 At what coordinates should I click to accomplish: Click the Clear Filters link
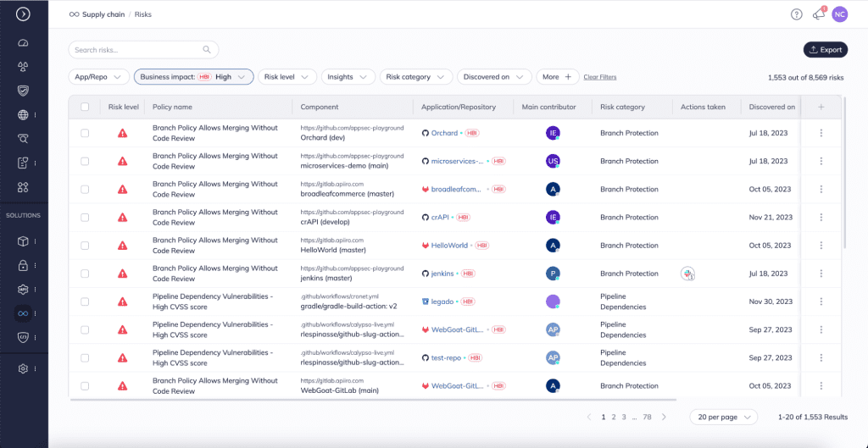pyautogui.click(x=600, y=77)
